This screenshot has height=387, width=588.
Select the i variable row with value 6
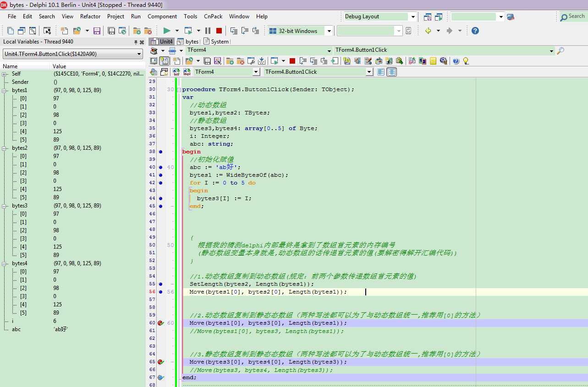[x=73, y=321]
